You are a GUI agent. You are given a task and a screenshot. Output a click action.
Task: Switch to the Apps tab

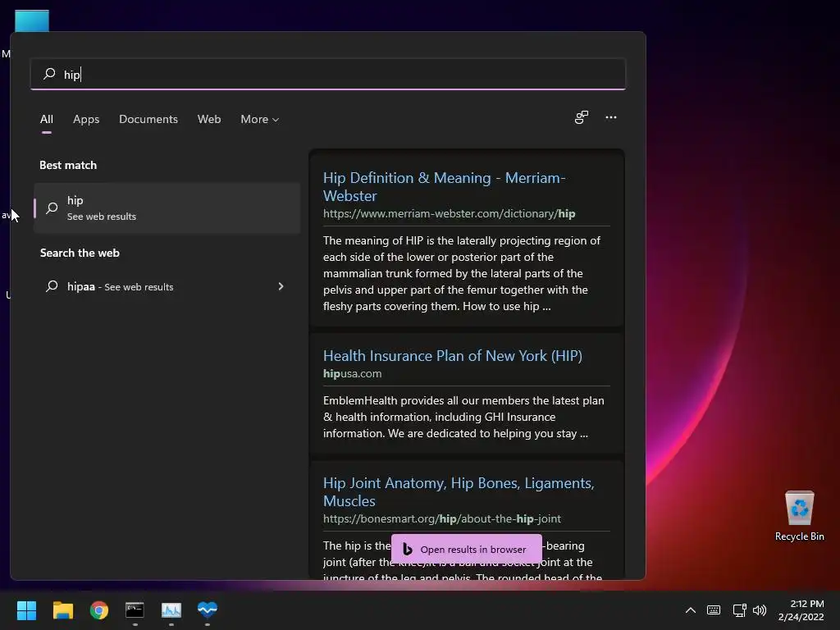point(86,119)
